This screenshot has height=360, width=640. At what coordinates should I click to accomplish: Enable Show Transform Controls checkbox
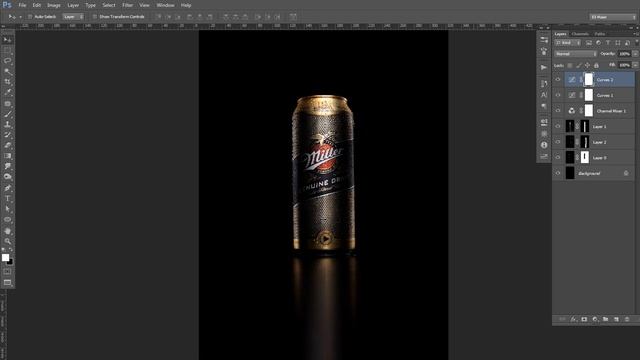tap(95, 17)
